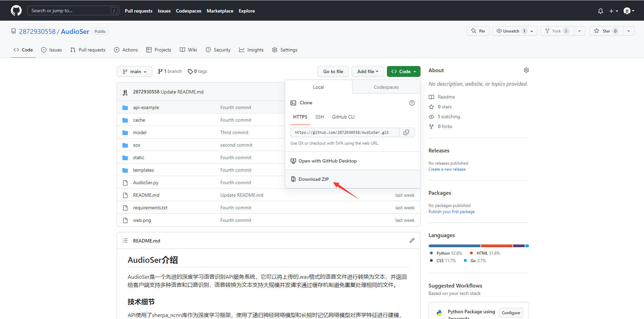
Task: Select the HTTPS clone URL field
Action: pyautogui.click(x=345, y=132)
